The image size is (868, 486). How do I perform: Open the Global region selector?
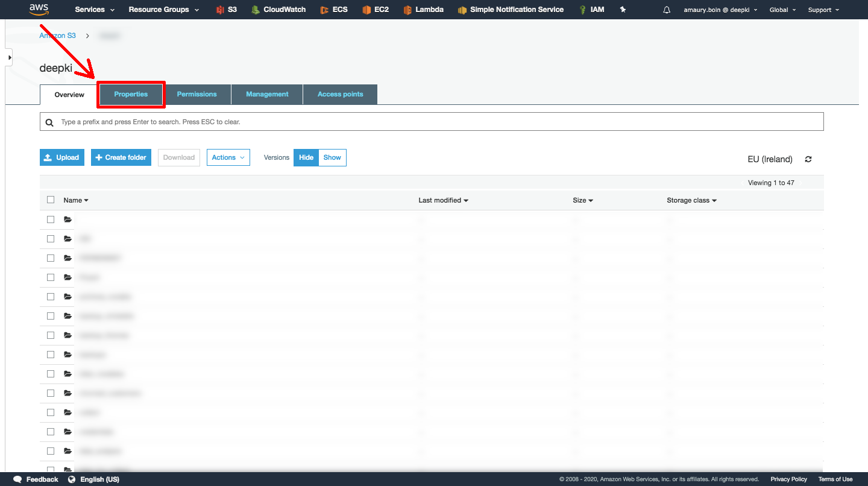(782, 10)
